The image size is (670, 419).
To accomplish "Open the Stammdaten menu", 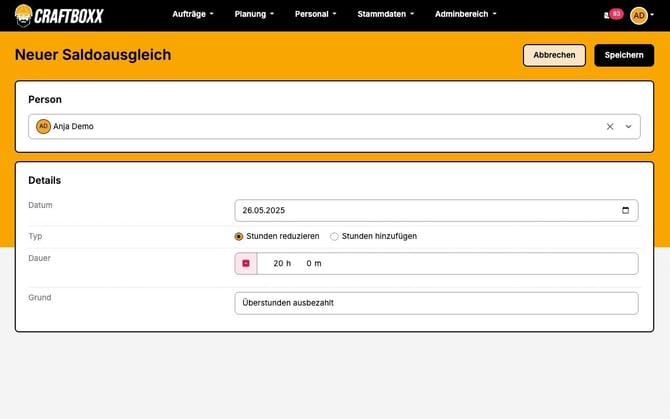I will coord(385,15).
